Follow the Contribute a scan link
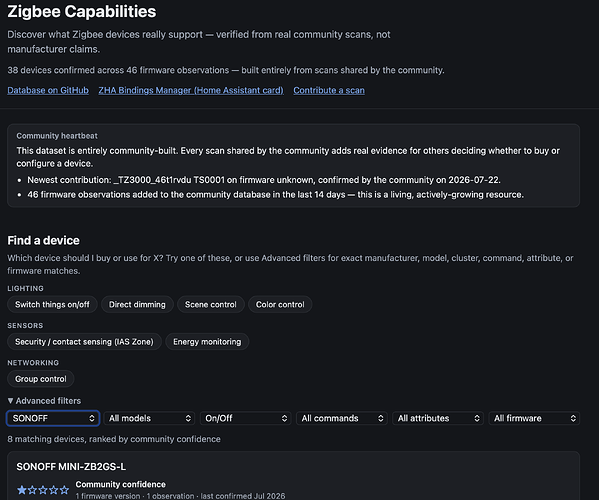Image resolution: width=599 pixels, height=500 pixels. point(329,91)
